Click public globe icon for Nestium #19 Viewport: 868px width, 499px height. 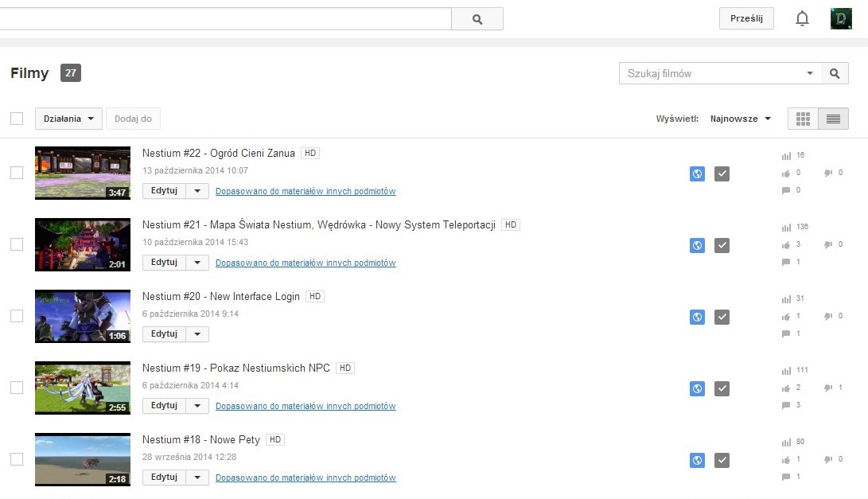click(698, 389)
